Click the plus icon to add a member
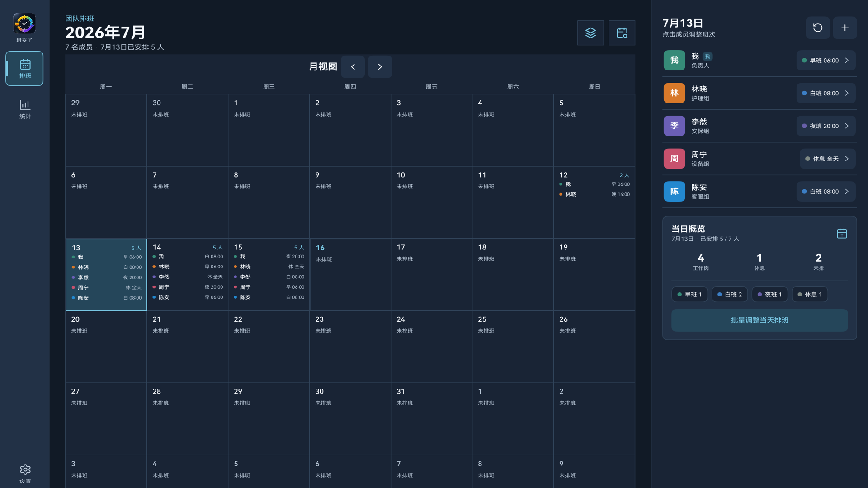This screenshot has width=868, height=488. point(844,28)
